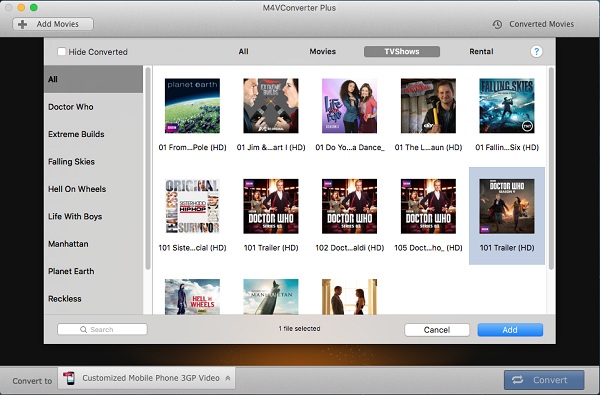This screenshot has height=395, width=600.
Task: Select the Hell on Wheels thumbnail
Action: click(x=192, y=297)
